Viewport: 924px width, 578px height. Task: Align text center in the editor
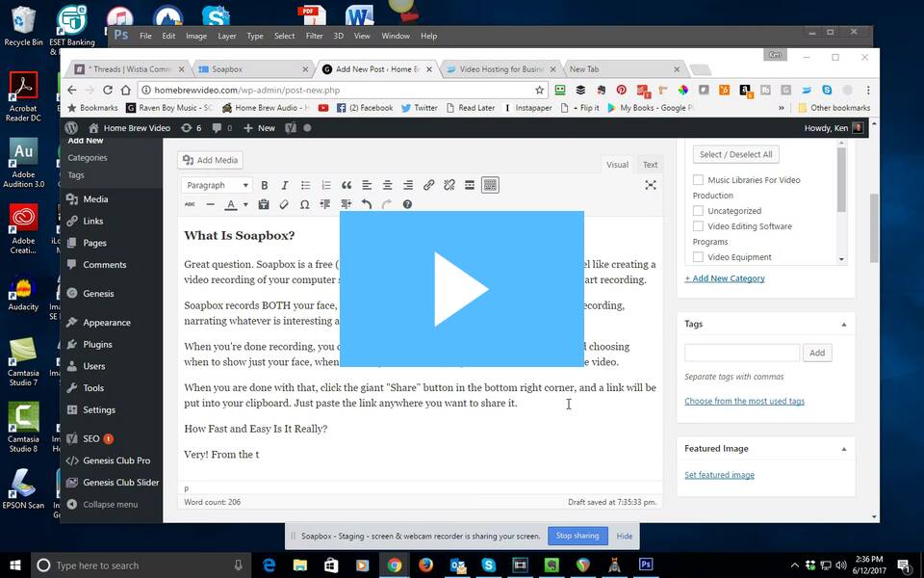point(387,185)
